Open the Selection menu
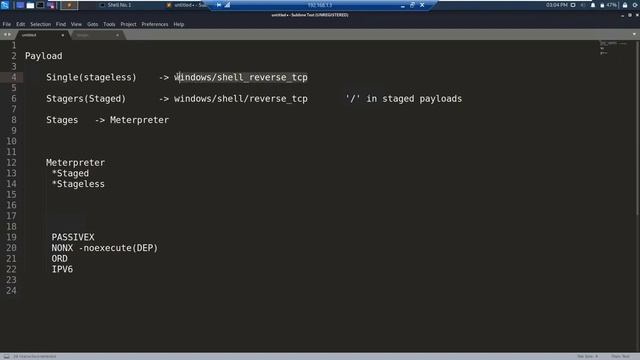 40,24
